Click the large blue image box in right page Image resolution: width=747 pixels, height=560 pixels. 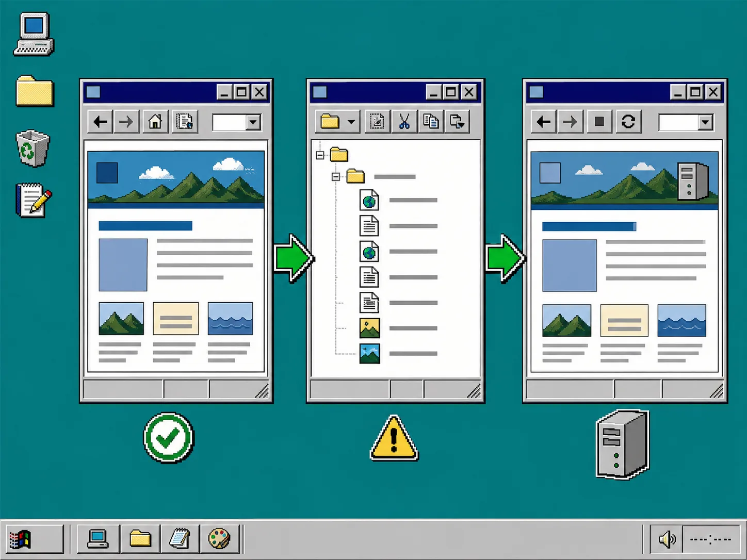tap(570, 266)
